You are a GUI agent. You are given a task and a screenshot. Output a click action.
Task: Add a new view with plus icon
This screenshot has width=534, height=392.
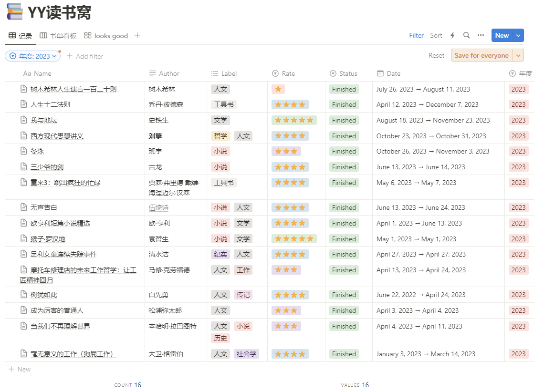click(137, 35)
